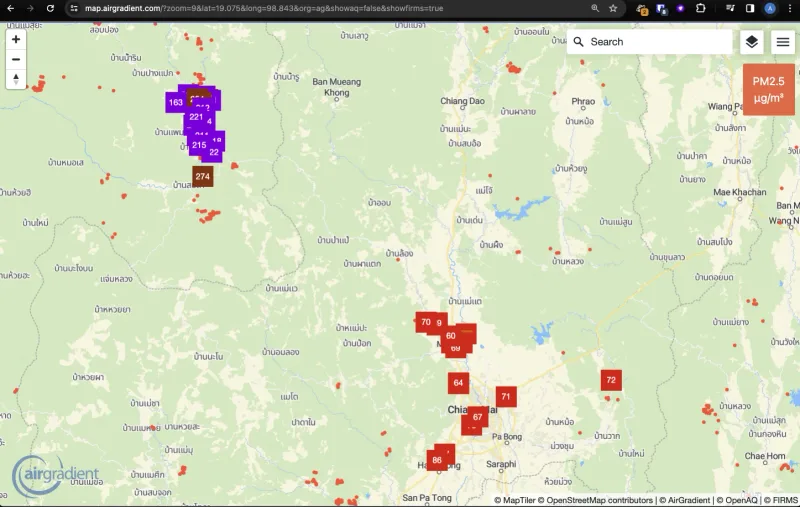800x507 pixels.
Task: Toggle the PM2.5 µg/m³ measurement button
Action: click(x=768, y=89)
